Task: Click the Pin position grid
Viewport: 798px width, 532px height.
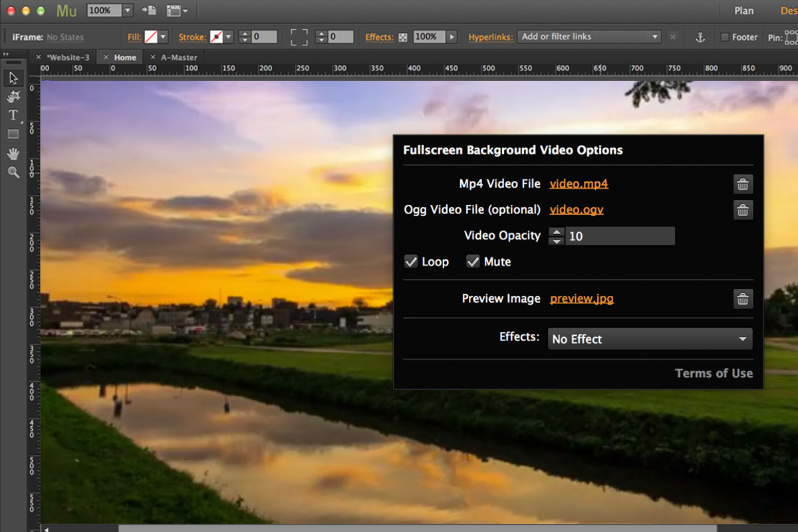Action: 791,37
